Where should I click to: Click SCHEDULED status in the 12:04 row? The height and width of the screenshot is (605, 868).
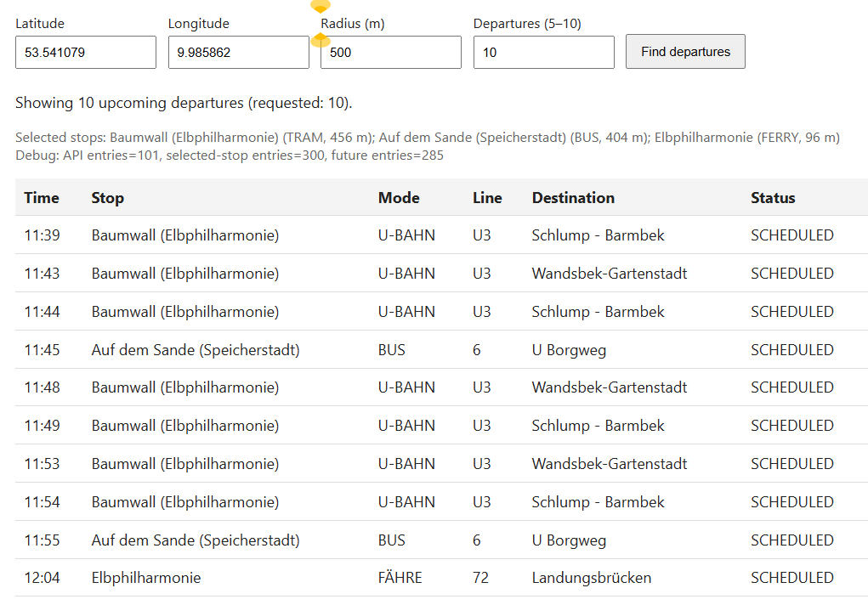[x=792, y=578]
